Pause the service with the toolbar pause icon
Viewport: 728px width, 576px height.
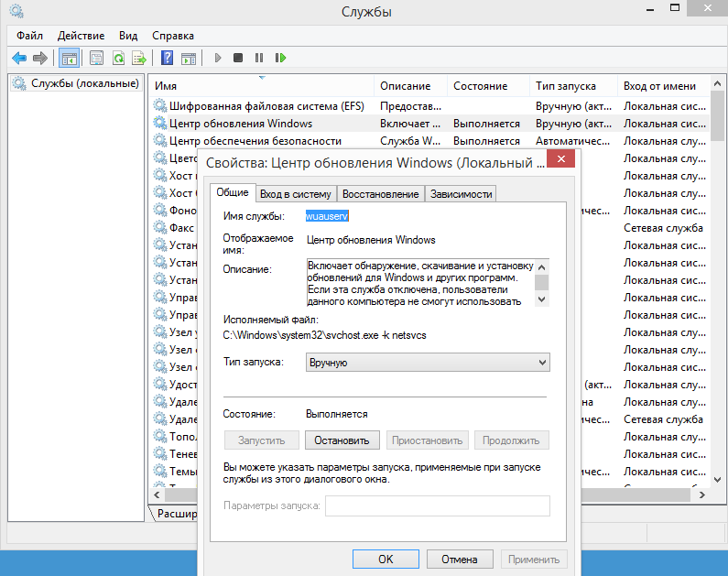point(259,58)
